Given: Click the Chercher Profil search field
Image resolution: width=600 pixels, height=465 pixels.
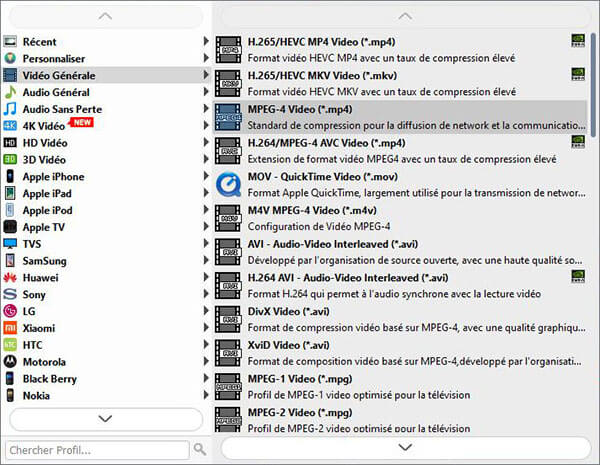Looking at the screenshot, I should [98, 450].
